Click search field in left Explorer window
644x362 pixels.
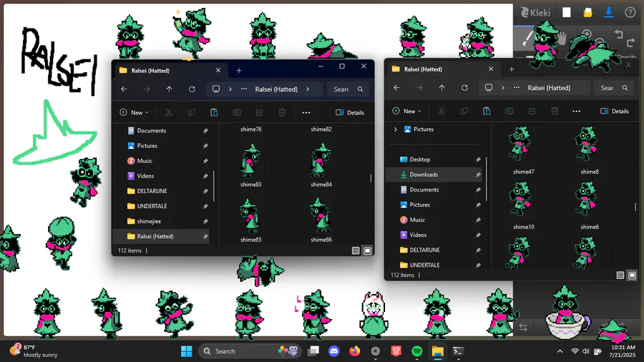(348, 89)
